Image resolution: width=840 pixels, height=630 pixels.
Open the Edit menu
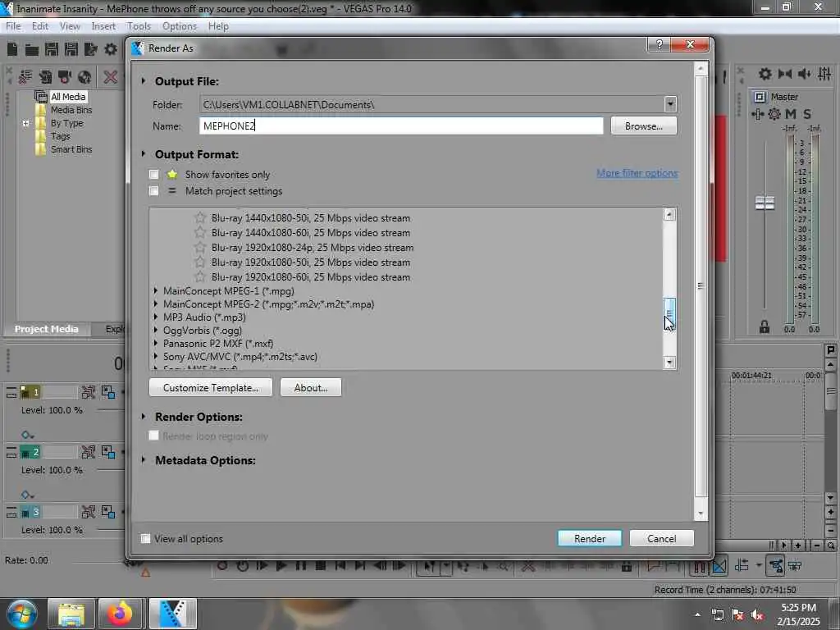pos(40,26)
